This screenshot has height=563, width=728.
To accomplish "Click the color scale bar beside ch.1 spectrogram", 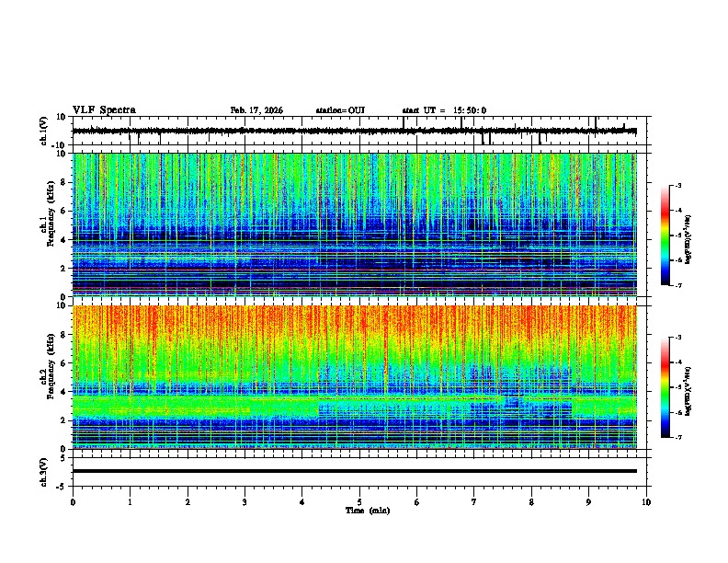I will (x=665, y=236).
